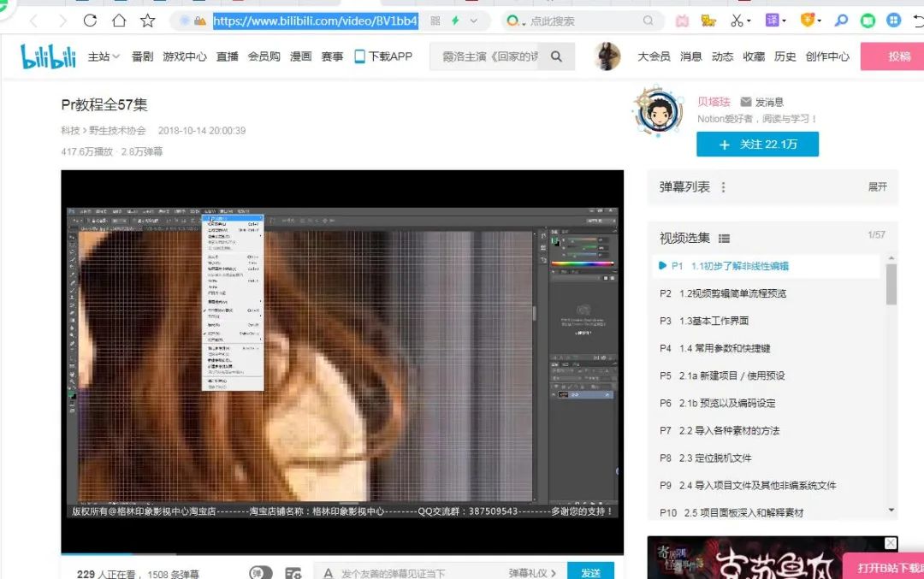This screenshot has height=579, width=924.
Task: Click the episode list scroll-down arrow
Action: [x=891, y=510]
